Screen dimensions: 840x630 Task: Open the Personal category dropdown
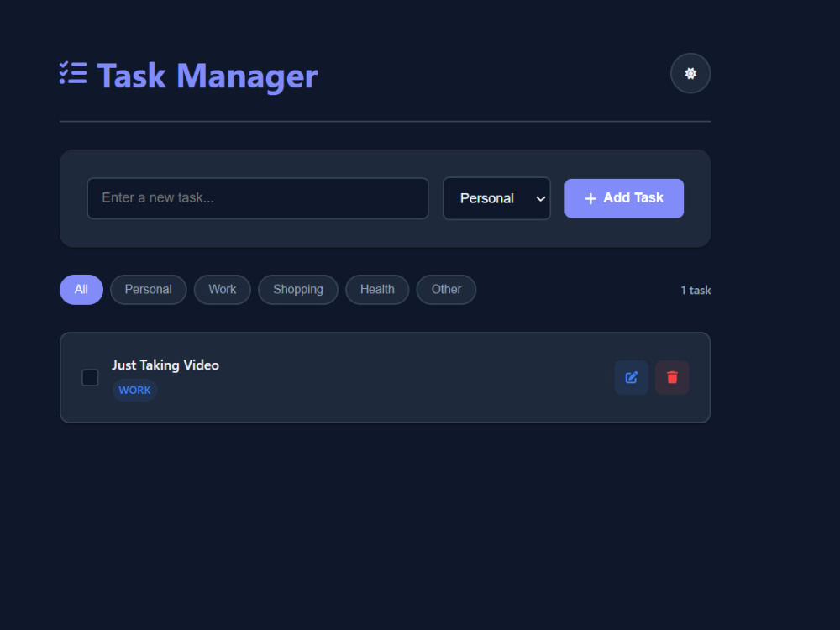pyautogui.click(x=496, y=198)
